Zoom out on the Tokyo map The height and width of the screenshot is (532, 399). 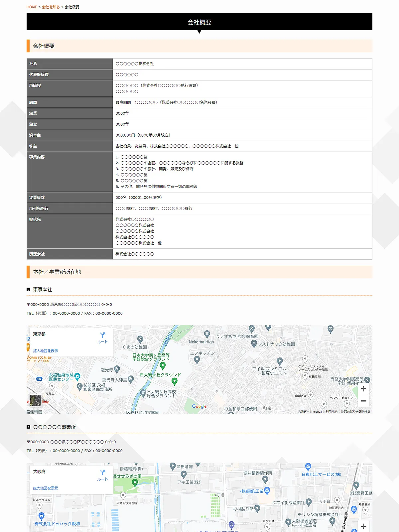(x=363, y=401)
